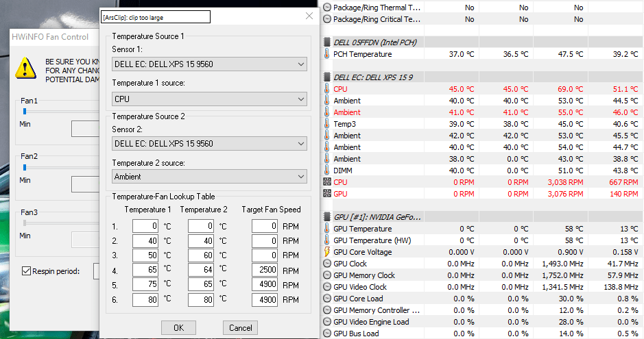This screenshot has width=644, height=339.
Task: Click OK in the fan lookup dialog
Action: coord(179,327)
